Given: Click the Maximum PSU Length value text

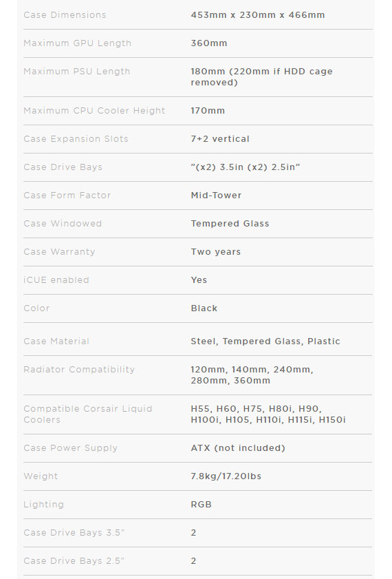Looking at the screenshot, I should click(261, 77).
